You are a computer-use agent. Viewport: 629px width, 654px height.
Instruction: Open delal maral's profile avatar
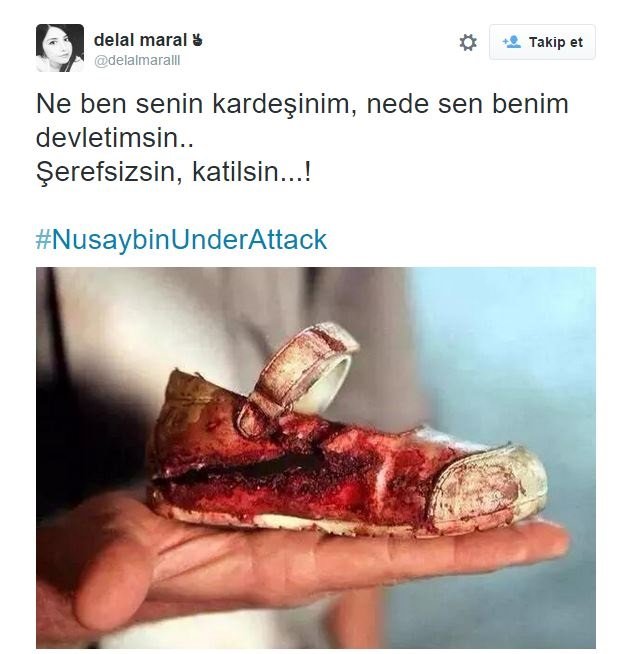60,48
